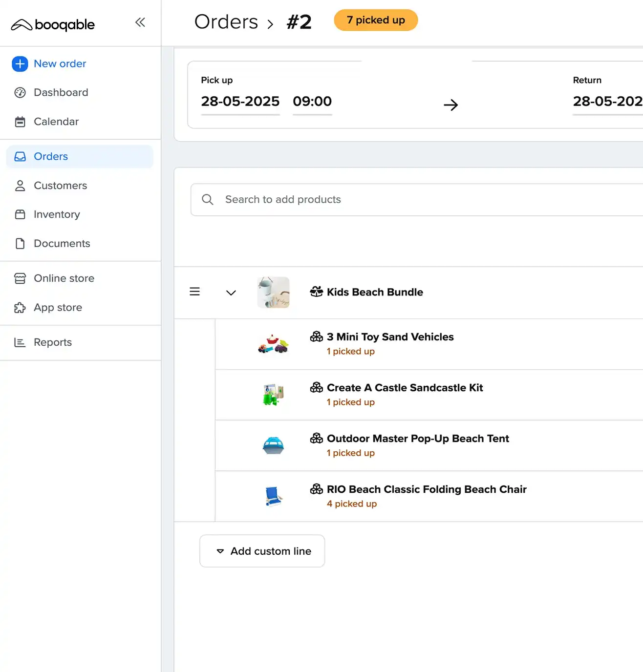Click the App store puzzle icon
Image resolution: width=643 pixels, height=672 pixels.
click(20, 308)
